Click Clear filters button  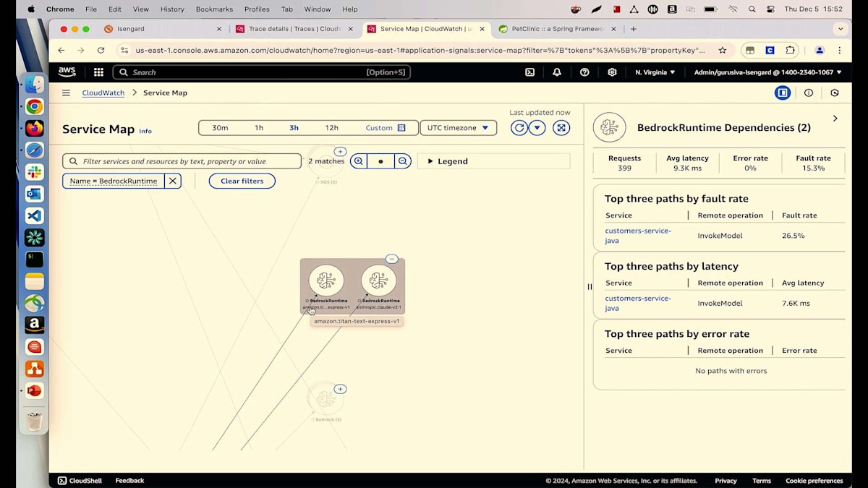tap(242, 181)
